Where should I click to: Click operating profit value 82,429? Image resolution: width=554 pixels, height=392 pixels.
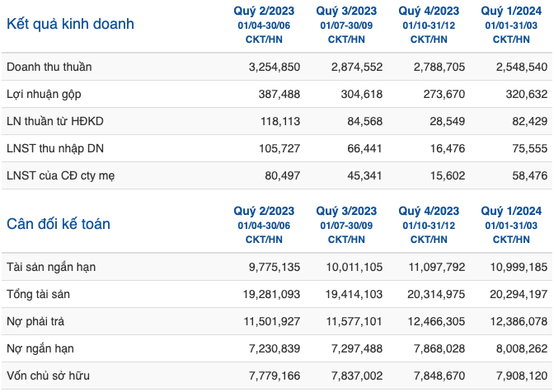[x=529, y=121]
